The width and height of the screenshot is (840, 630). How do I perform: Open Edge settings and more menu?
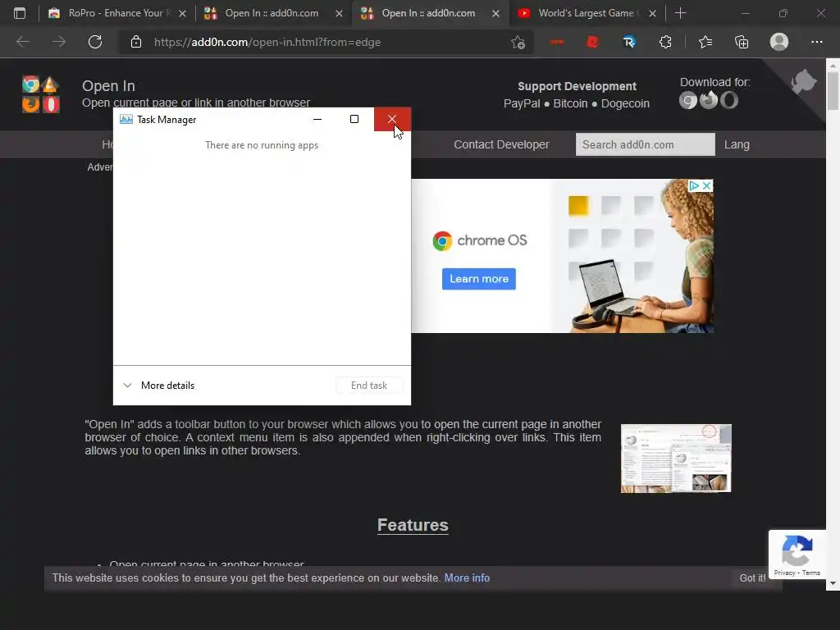pyautogui.click(x=816, y=42)
